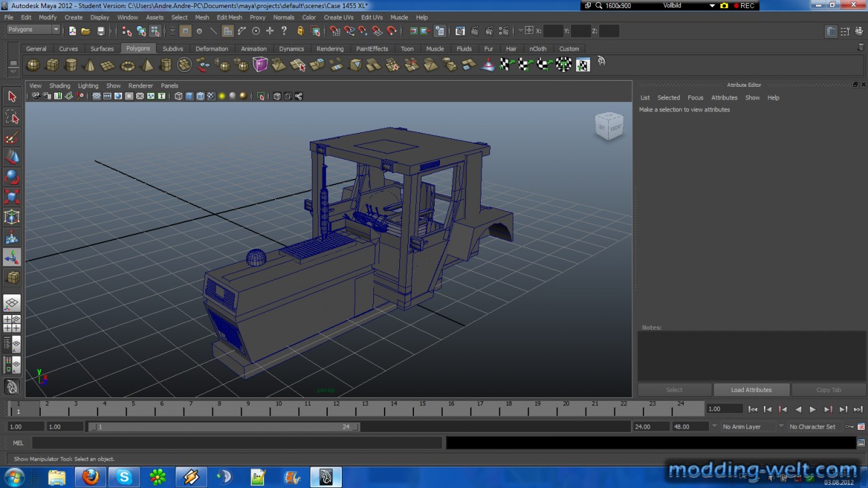Open Firefox from the Windows taskbar
868x488 pixels.
(x=90, y=477)
